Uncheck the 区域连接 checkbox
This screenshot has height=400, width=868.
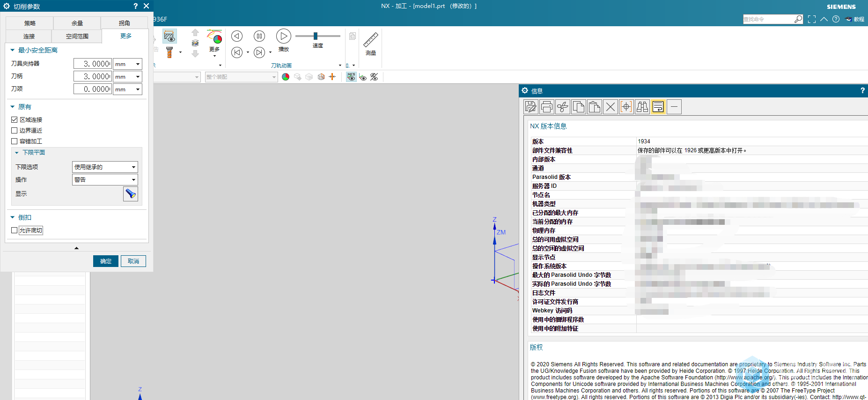[x=15, y=120]
